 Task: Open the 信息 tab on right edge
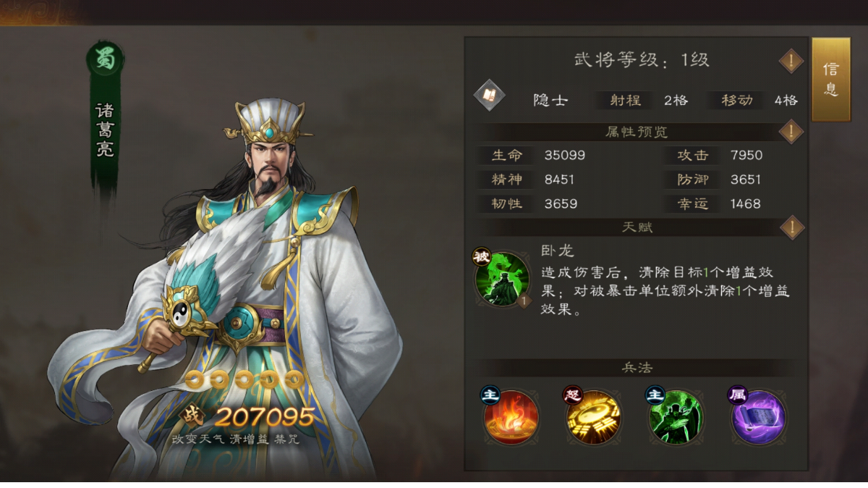(831, 80)
